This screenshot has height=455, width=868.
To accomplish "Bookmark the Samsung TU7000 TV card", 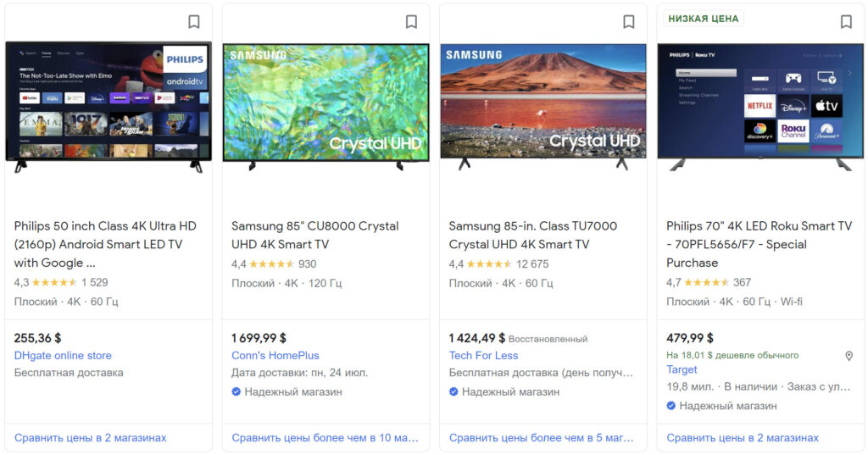I will click(629, 22).
